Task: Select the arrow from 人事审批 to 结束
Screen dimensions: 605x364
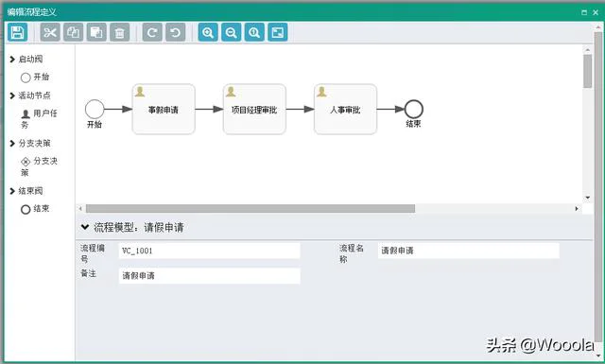Action: pos(390,110)
